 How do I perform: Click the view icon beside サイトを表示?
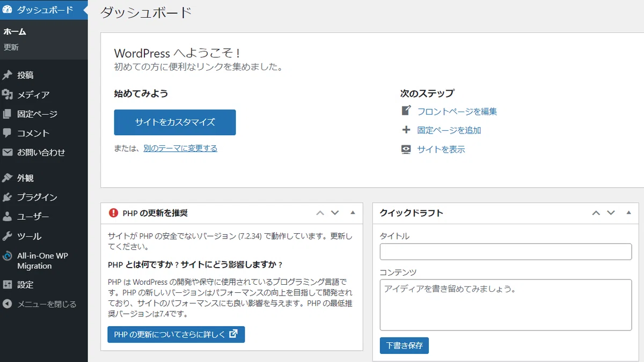[x=406, y=150]
